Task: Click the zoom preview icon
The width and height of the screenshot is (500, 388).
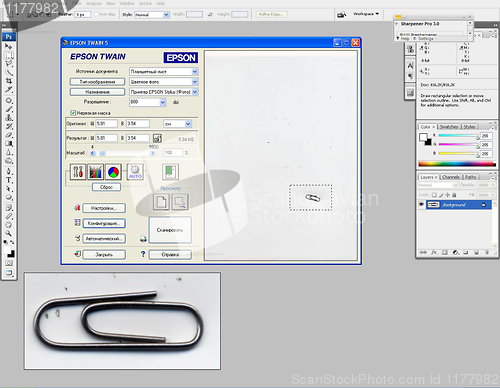Action: point(180,202)
